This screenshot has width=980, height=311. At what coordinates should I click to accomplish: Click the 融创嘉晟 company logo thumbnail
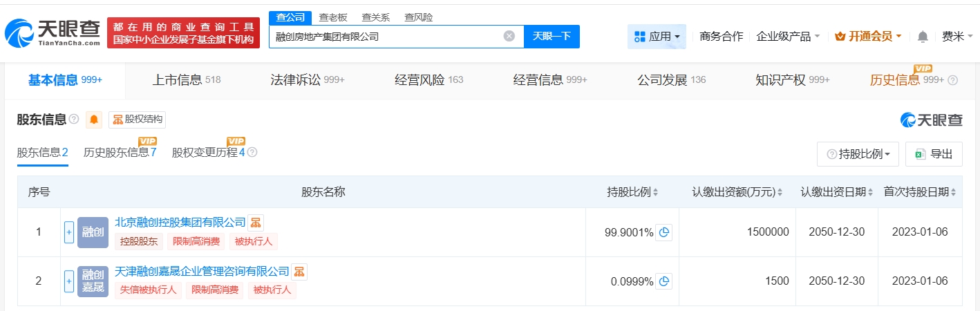pos(93,281)
